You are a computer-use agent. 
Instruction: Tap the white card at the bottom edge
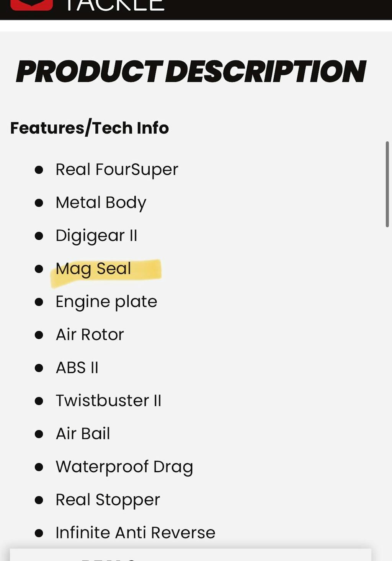(191, 555)
